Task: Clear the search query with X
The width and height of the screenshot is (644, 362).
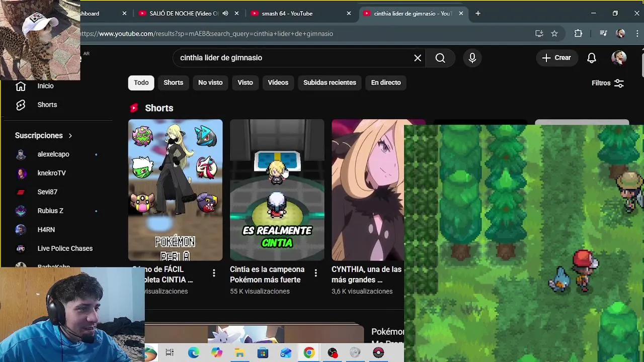Action: [418, 58]
